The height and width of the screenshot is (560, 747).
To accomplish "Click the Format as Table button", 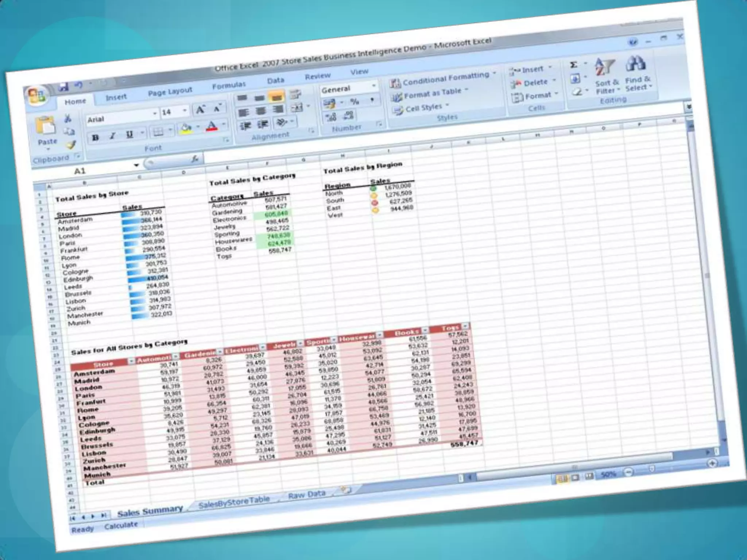I will (x=432, y=93).
